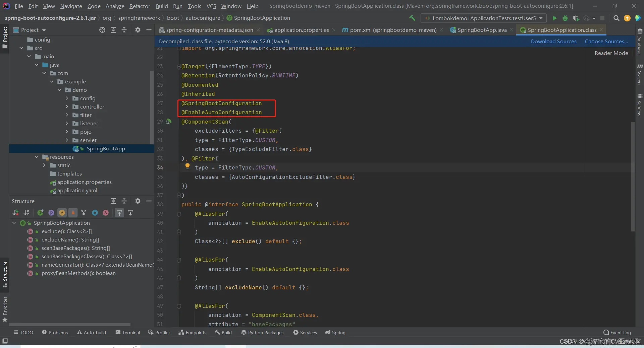Select application.yaml in project tree
Screen dimensions: 644x348
coord(77,191)
